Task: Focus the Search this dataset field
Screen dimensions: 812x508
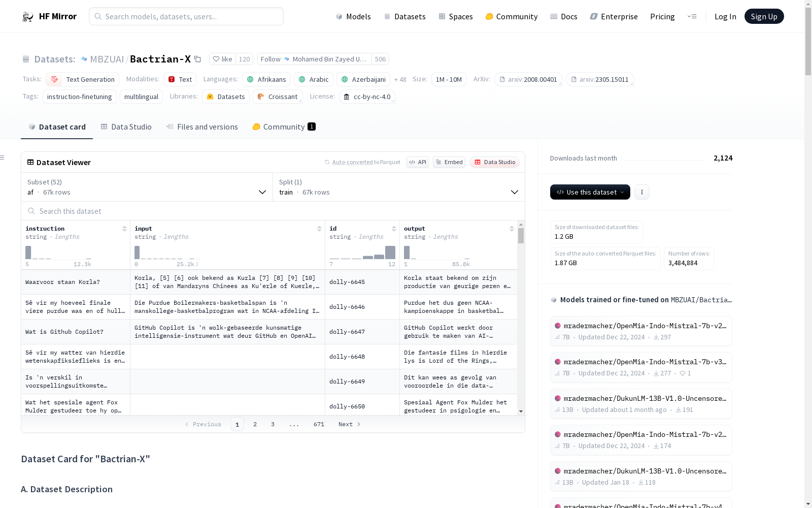Action: pos(273,211)
